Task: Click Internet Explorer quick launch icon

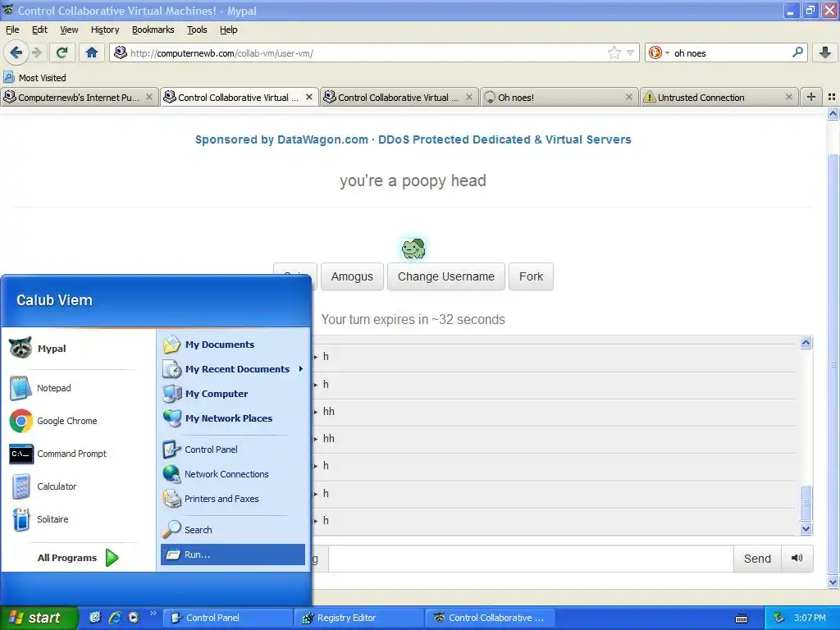Action: click(115, 618)
